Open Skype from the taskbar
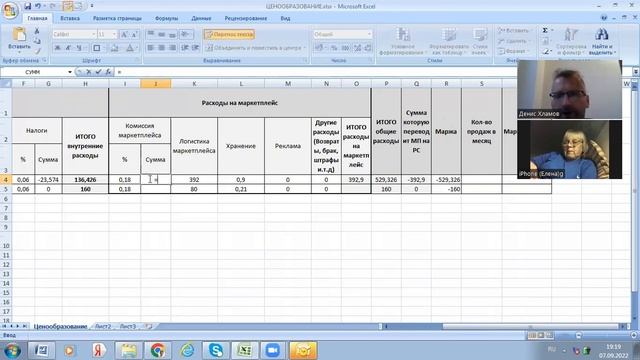This screenshot has height=360, width=640. (x=216, y=350)
